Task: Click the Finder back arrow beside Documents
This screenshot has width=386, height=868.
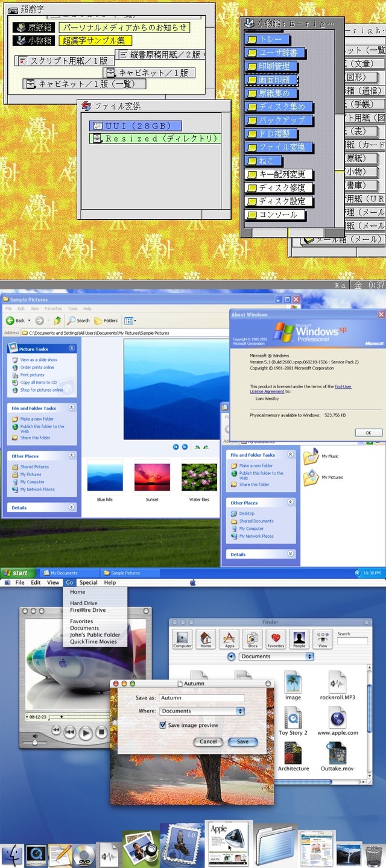Action: 231,656
